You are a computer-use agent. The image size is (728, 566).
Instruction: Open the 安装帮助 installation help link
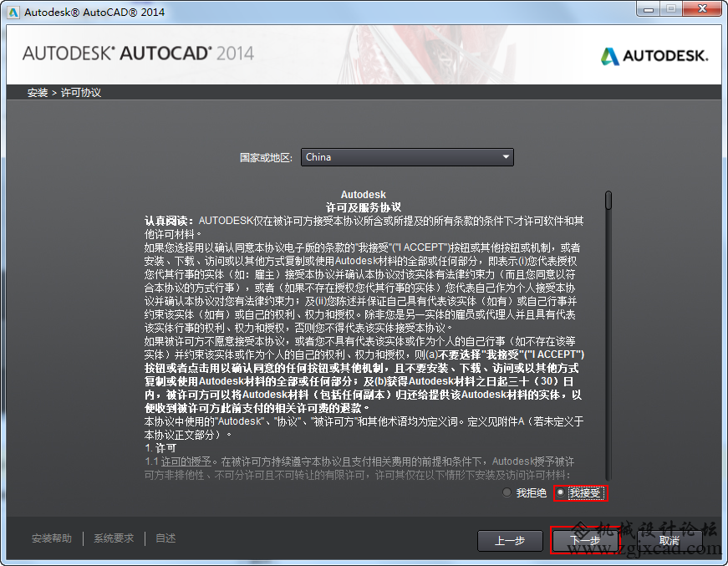click(52, 538)
